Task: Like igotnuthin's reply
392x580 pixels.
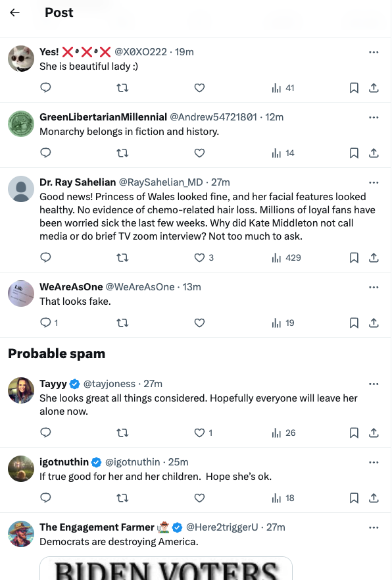Action: pyautogui.click(x=199, y=498)
